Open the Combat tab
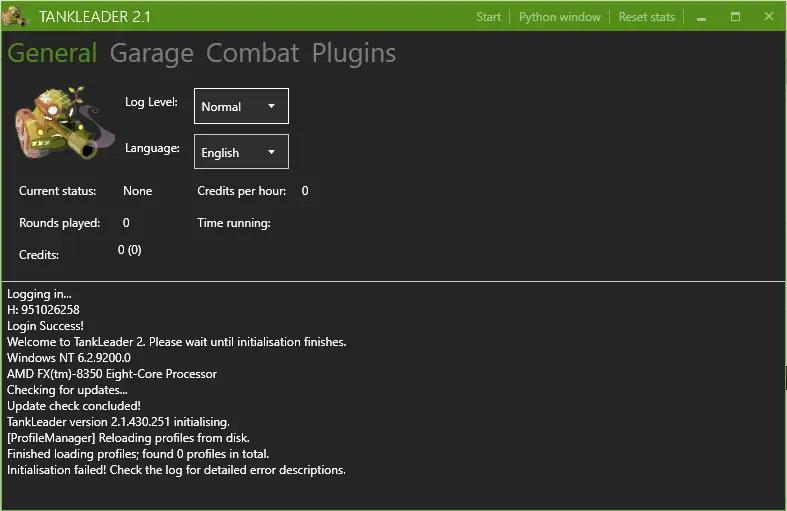Viewport: 787px width, 511px height. coord(252,53)
